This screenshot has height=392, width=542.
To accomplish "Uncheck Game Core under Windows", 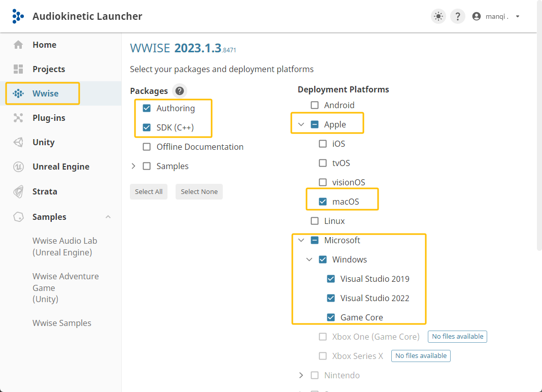I will click(331, 317).
